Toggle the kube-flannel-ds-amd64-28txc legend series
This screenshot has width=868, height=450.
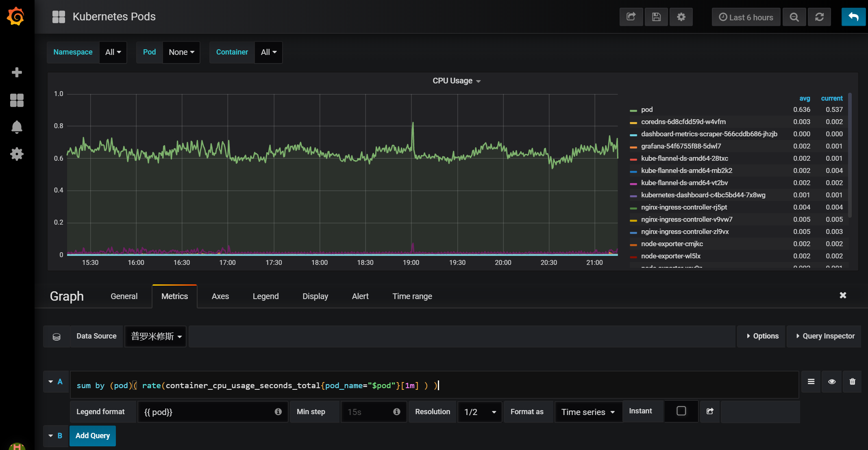tap(684, 158)
